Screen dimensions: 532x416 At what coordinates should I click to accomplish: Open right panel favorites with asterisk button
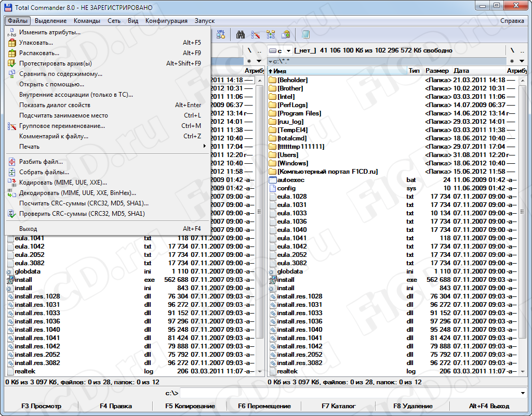512,61
